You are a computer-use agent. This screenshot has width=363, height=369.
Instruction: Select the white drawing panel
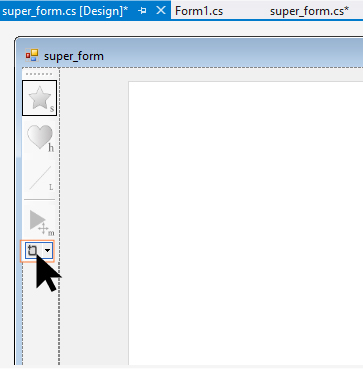[246, 223]
